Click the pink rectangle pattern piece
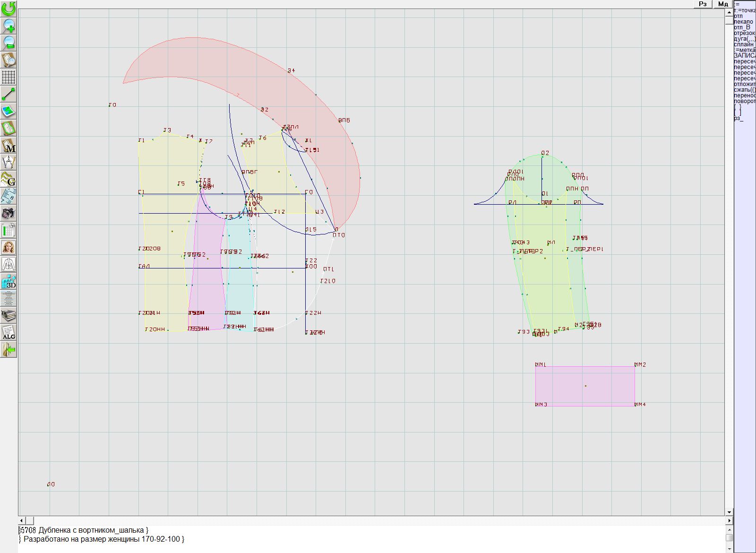The height and width of the screenshot is (553, 756). pos(584,386)
